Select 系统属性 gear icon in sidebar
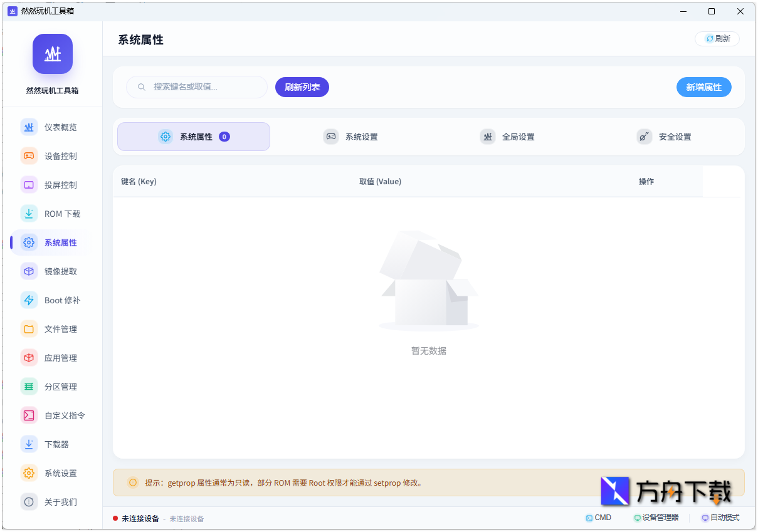This screenshot has width=758, height=532. (29, 243)
